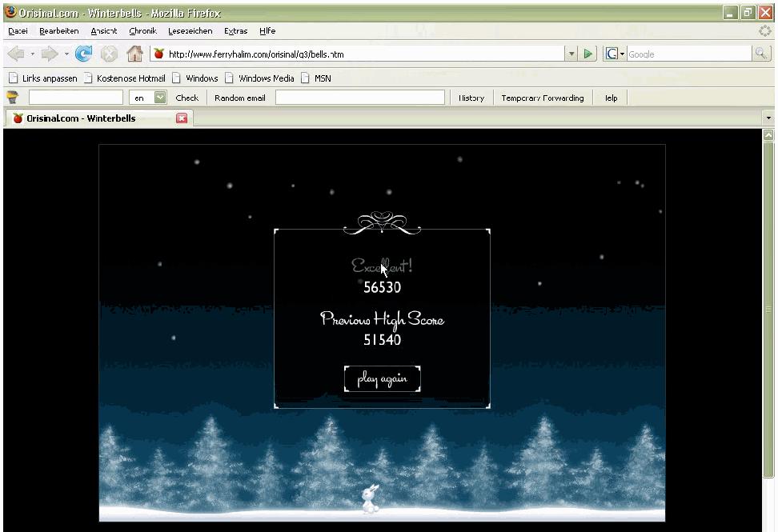This screenshot has width=778, height=532.
Task: Reload the page with refresh icon
Action: click(83, 54)
